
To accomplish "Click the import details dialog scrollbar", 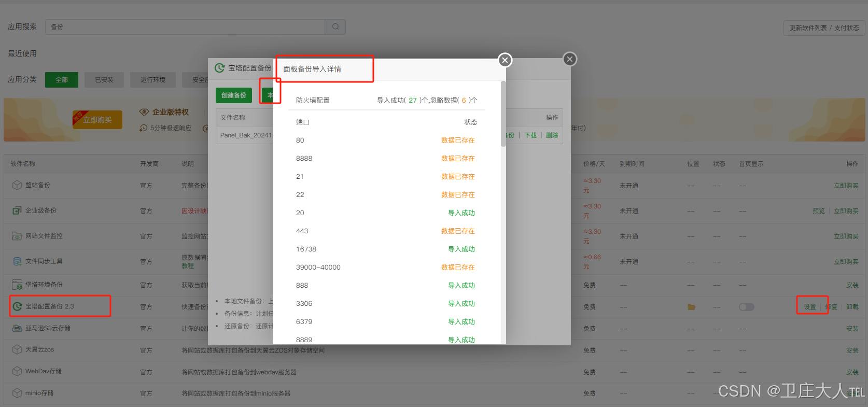I will point(503,114).
